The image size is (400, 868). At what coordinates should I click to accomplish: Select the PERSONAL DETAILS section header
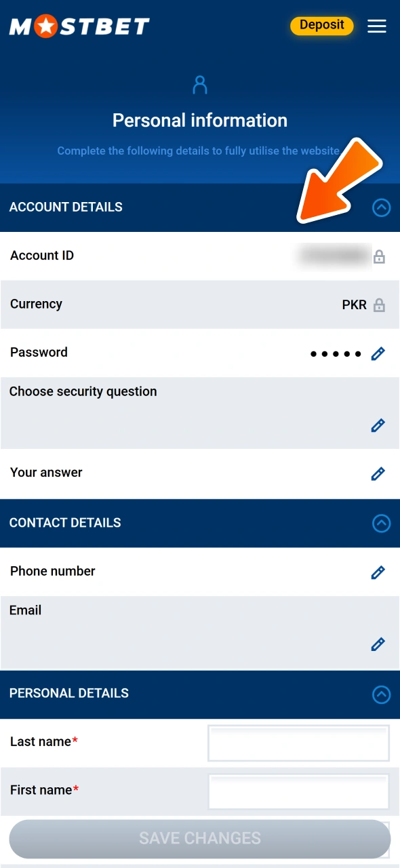pyautogui.click(x=68, y=693)
